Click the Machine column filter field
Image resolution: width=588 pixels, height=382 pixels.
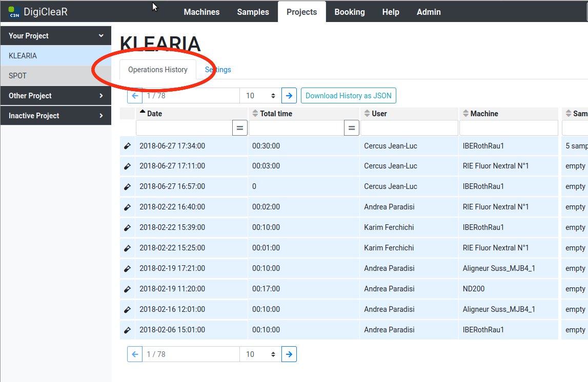[508, 128]
